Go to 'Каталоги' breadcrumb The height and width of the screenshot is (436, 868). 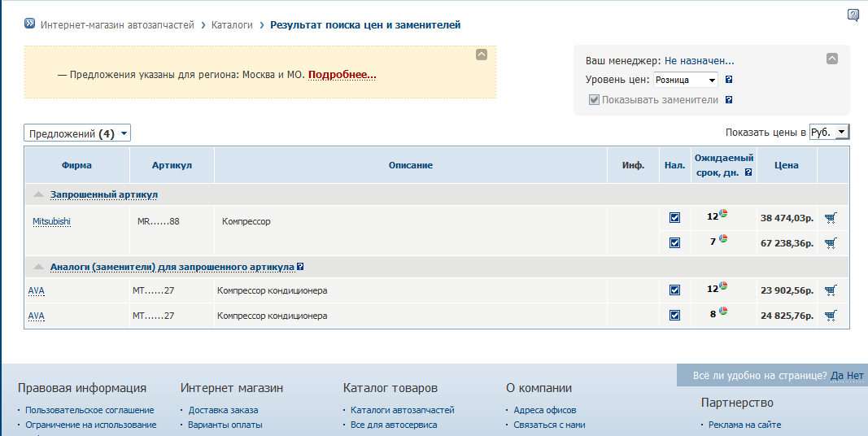pos(231,25)
